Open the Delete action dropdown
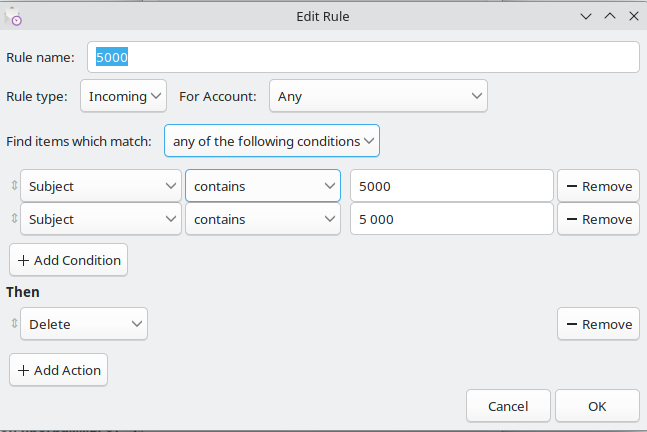The image size is (647, 432). pyautogui.click(x=84, y=324)
